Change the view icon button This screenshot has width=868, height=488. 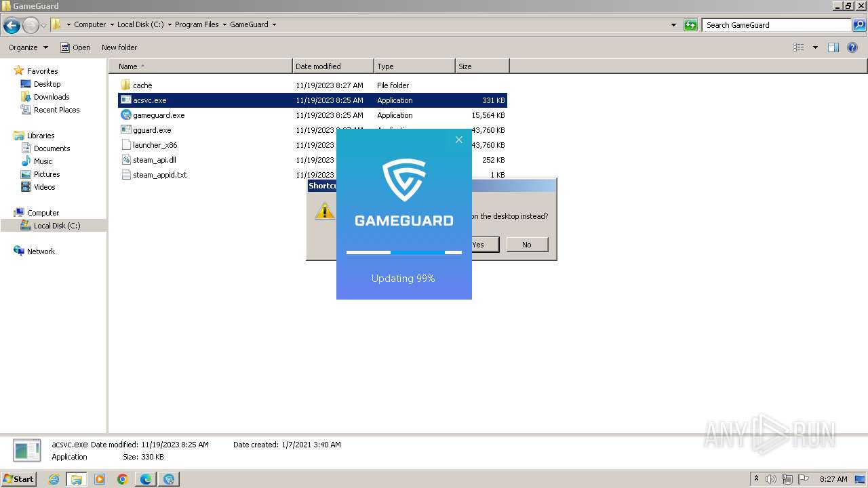pos(799,47)
